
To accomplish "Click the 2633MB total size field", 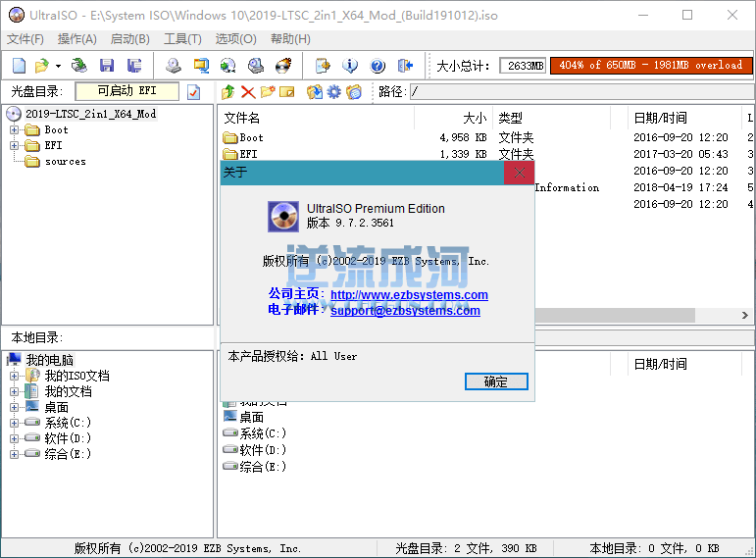I will [x=523, y=66].
